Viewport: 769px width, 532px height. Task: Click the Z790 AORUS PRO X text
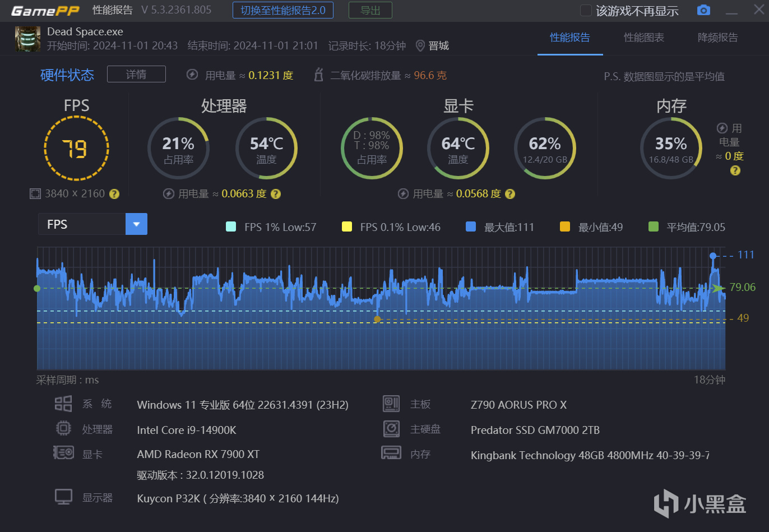click(x=519, y=405)
